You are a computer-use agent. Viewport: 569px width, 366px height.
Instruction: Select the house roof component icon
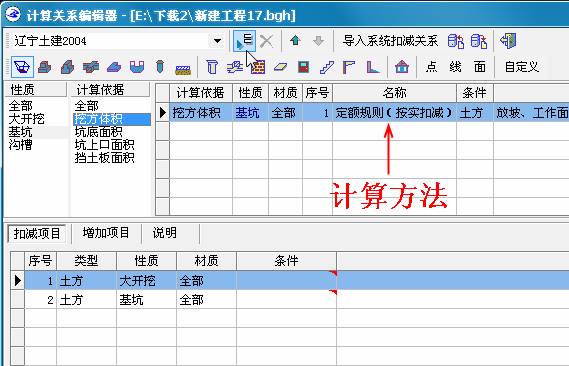(x=402, y=67)
